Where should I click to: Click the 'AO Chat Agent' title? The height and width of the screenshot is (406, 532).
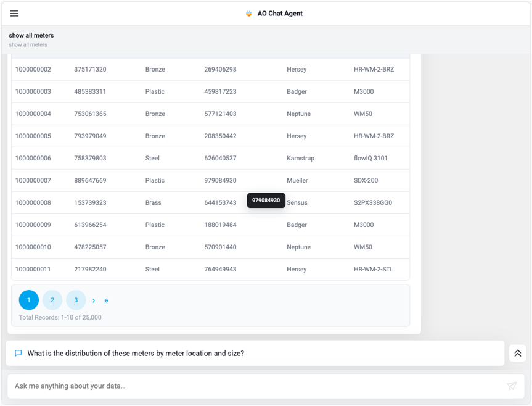280,14
